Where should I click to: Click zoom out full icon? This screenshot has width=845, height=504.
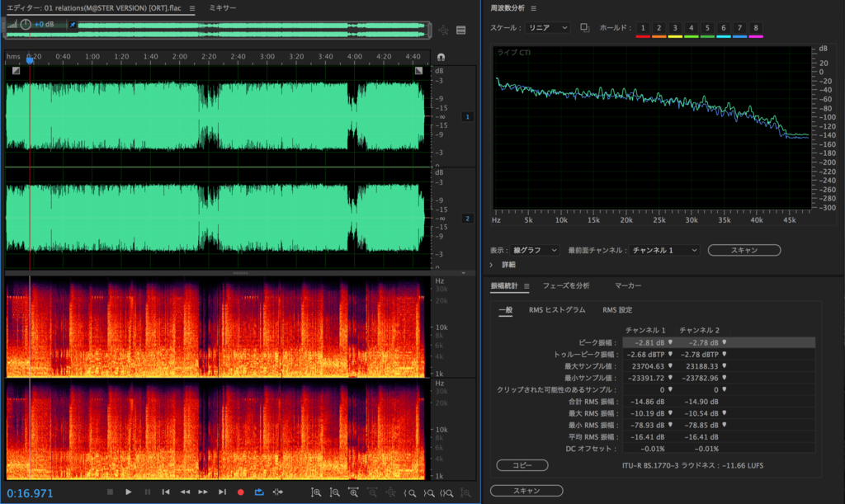click(x=390, y=492)
